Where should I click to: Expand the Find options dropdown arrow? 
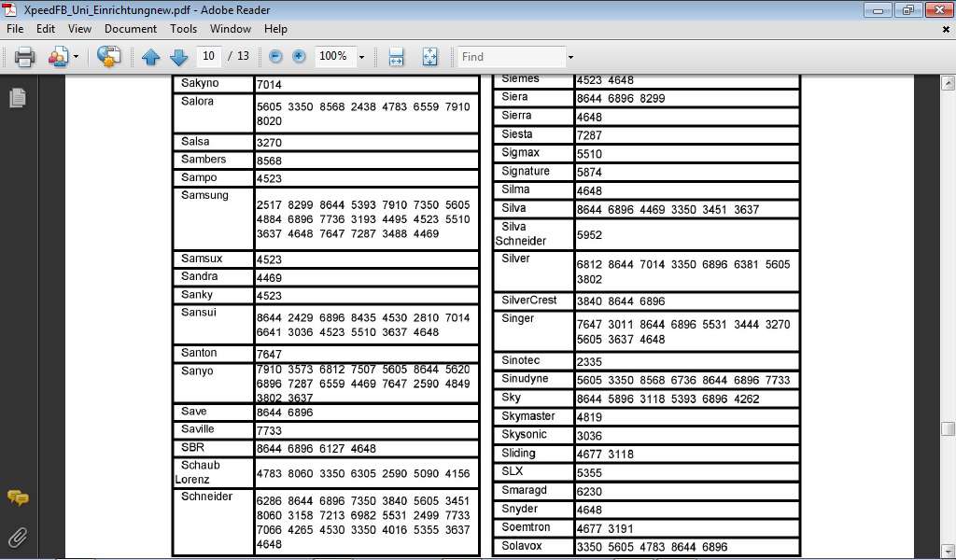pos(570,57)
